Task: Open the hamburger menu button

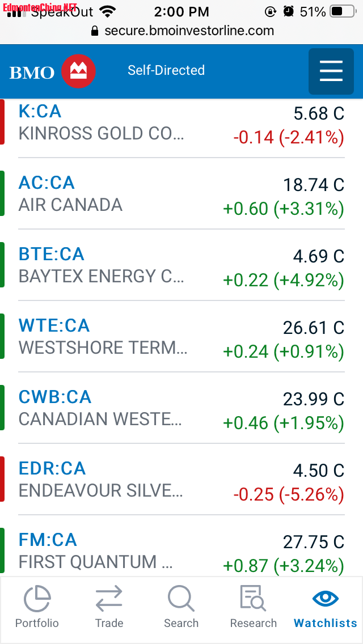Action: coord(331,71)
